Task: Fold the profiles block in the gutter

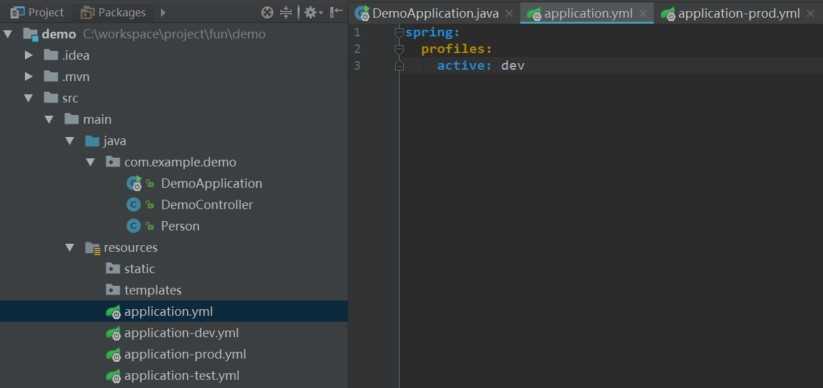Action: [x=399, y=49]
